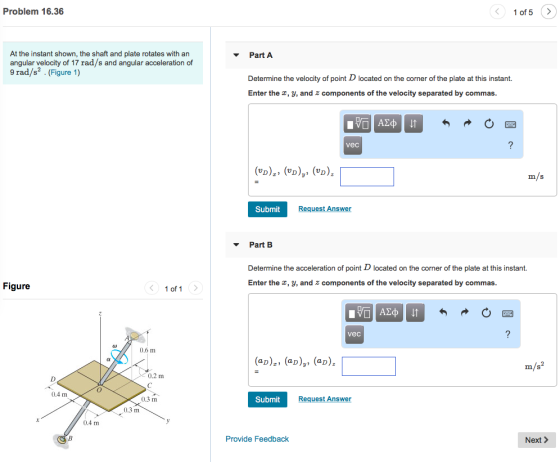The width and height of the screenshot is (560, 462).
Task: Undo last entry in Part B
Action: pos(443,313)
